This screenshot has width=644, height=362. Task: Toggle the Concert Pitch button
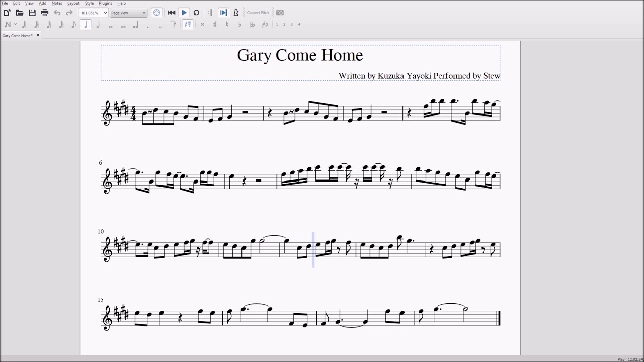point(258,13)
